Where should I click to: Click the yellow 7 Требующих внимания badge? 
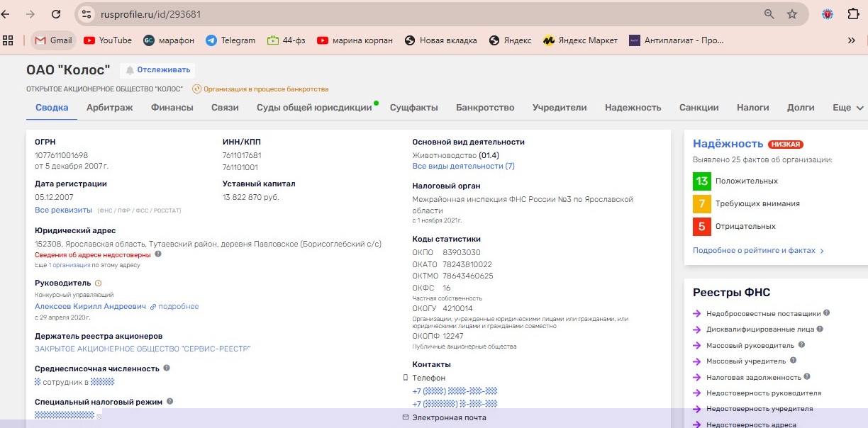(702, 204)
